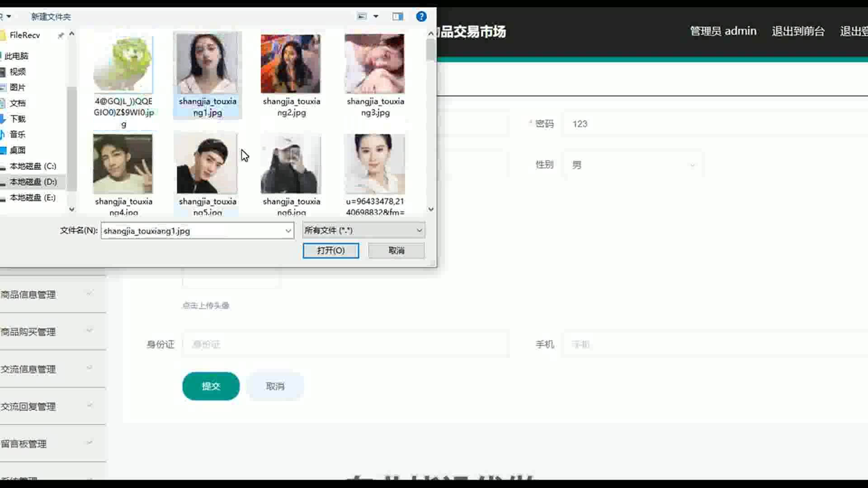
Task: Select the shangjia_touxiang1.jpg thumbnail
Action: click(x=208, y=64)
